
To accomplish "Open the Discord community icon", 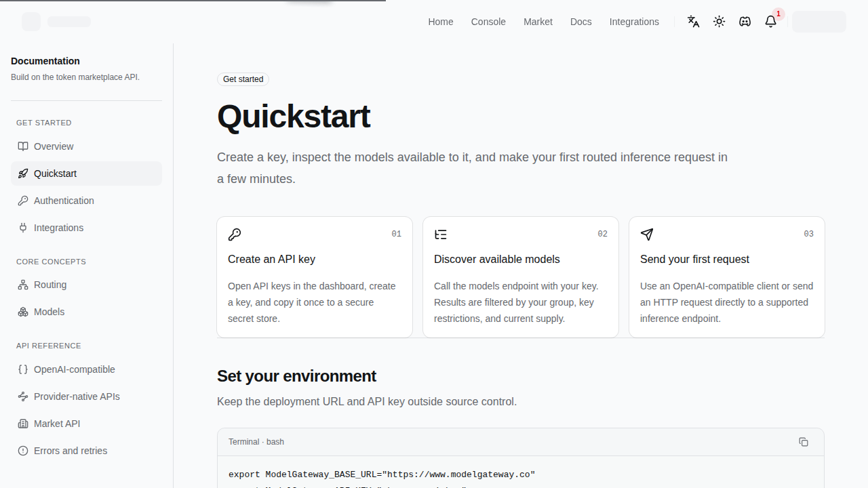I will [x=745, y=22].
